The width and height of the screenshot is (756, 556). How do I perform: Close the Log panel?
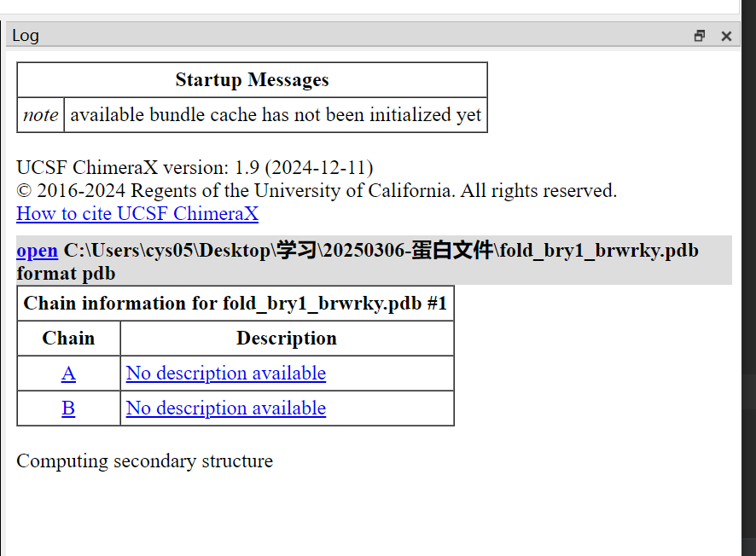click(x=726, y=36)
